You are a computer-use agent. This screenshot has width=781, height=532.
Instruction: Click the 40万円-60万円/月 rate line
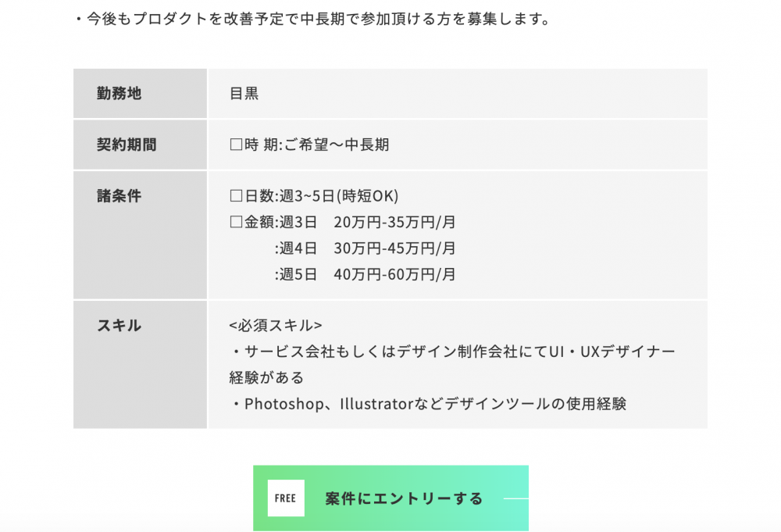(x=394, y=274)
